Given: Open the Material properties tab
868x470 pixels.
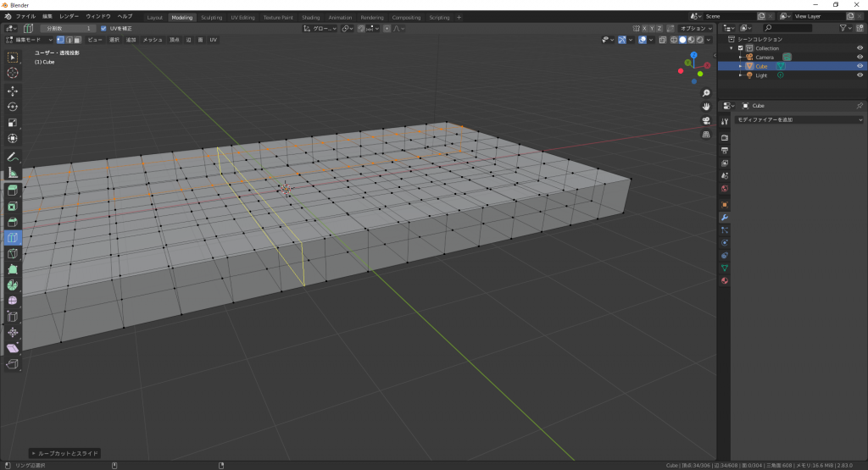Looking at the screenshot, I should pyautogui.click(x=724, y=281).
